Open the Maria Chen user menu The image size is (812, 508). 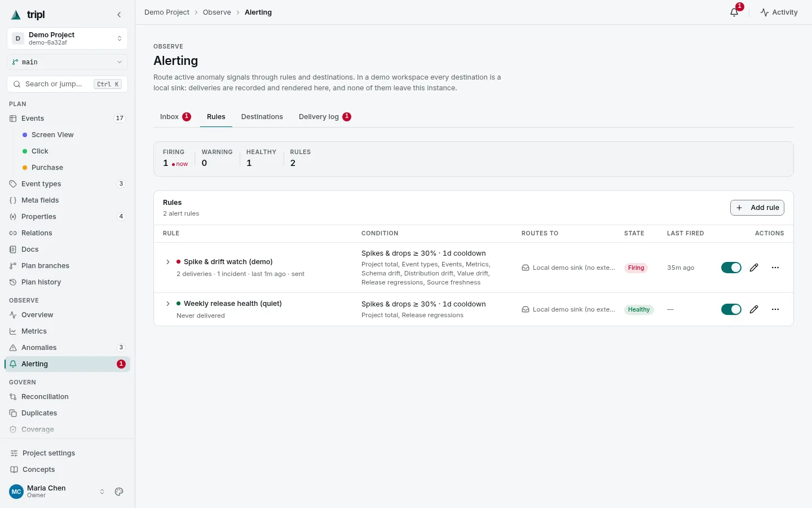[57, 492]
